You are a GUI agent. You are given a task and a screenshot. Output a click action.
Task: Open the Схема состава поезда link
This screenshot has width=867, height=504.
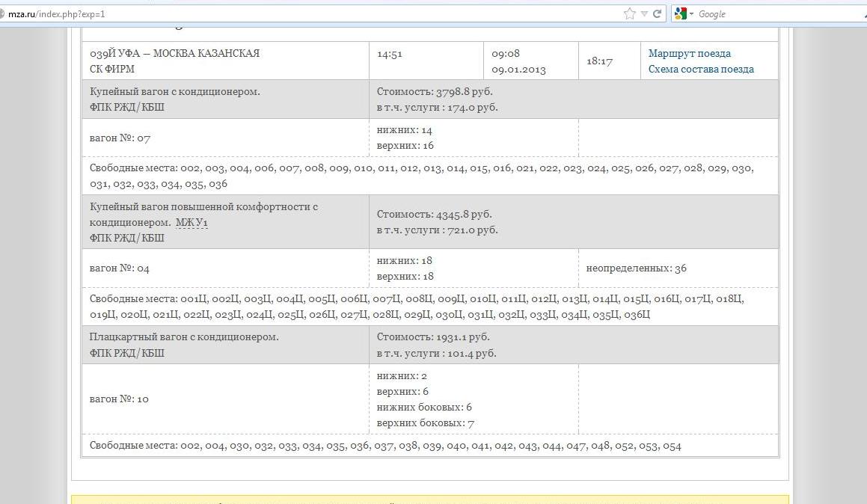pyautogui.click(x=701, y=69)
